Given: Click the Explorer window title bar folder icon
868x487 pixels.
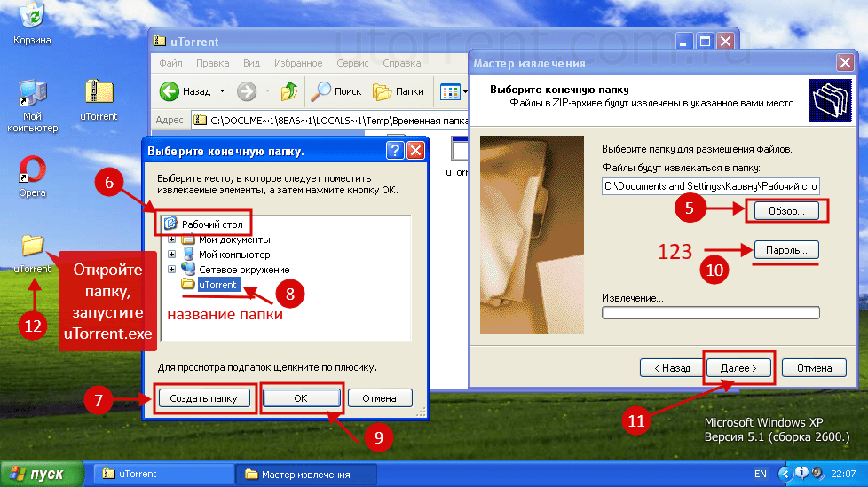Looking at the screenshot, I should click(160, 41).
